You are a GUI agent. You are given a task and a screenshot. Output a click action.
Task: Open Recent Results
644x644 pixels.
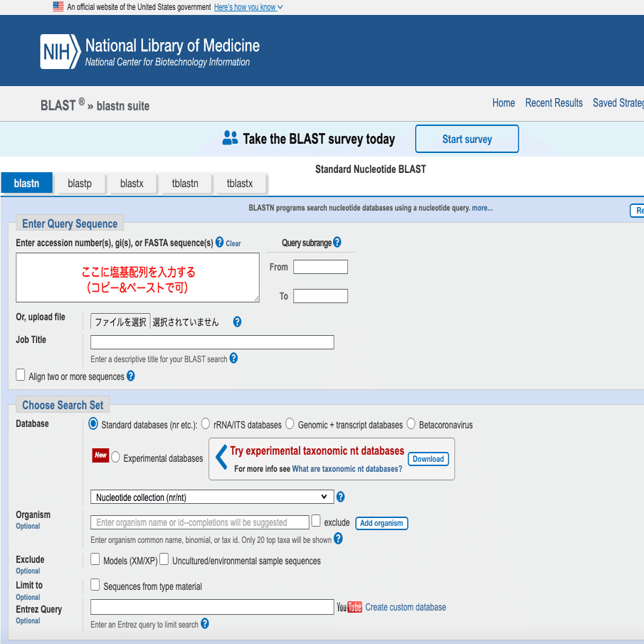pyautogui.click(x=554, y=102)
